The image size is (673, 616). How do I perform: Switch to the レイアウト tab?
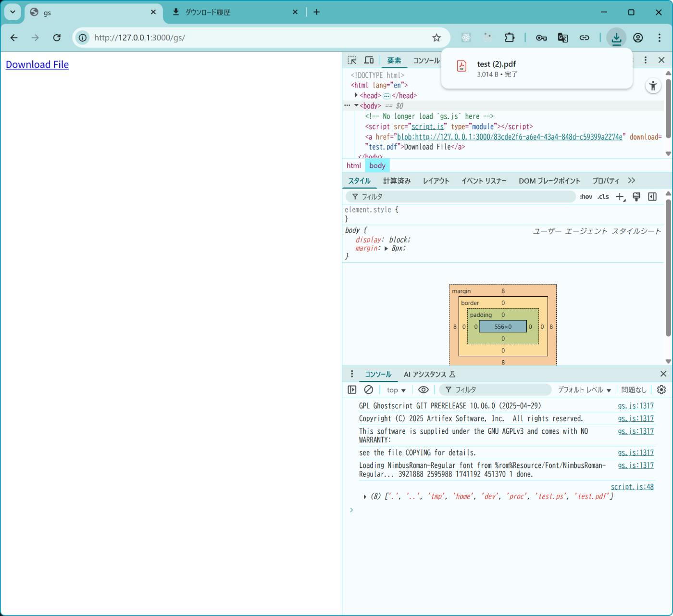(436, 181)
